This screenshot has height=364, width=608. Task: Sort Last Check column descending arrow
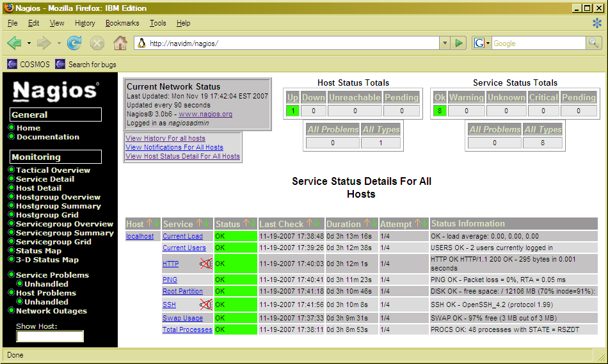pos(316,223)
